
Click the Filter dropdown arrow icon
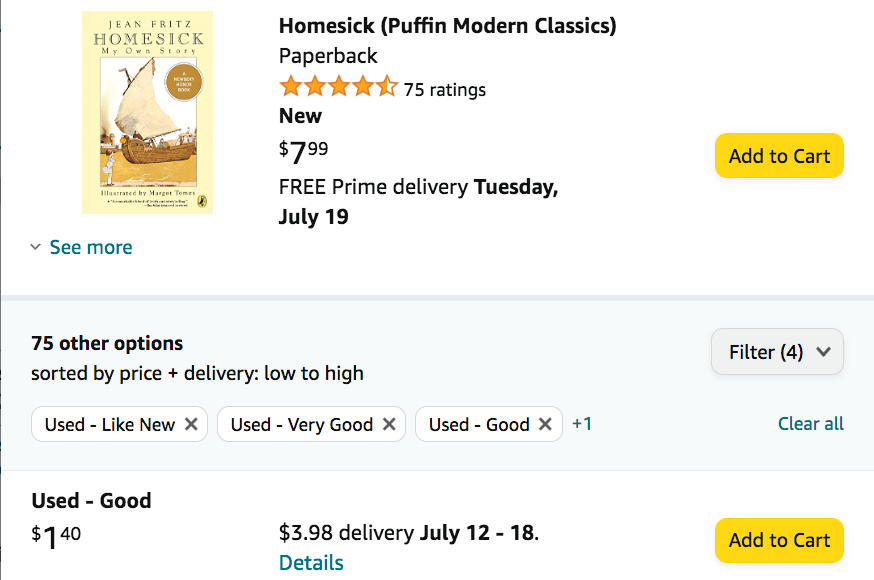coord(824,352)
